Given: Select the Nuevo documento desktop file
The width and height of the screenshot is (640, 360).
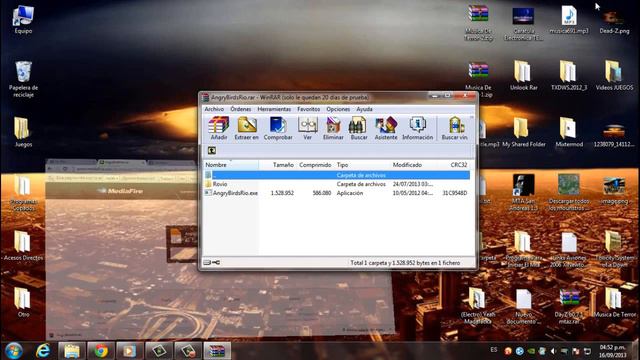Looking at the screenshot, I should pos(523,306).
